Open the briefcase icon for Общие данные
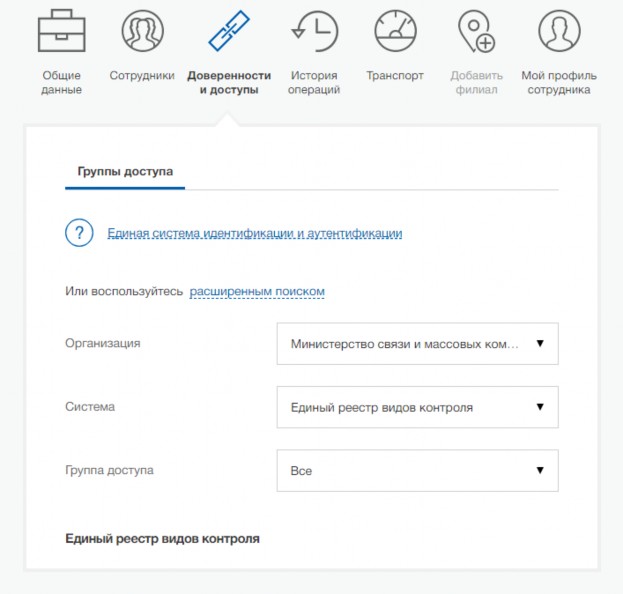 (62, 31)
